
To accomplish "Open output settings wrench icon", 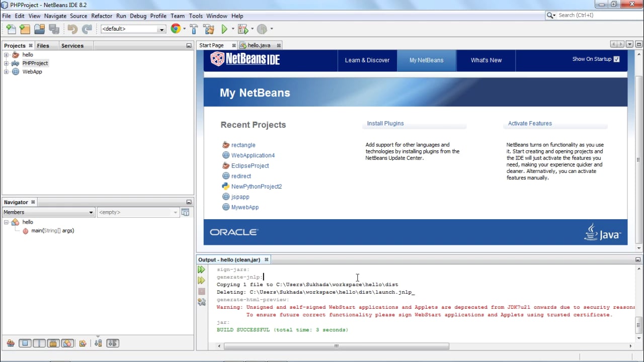I will (201, 302).
